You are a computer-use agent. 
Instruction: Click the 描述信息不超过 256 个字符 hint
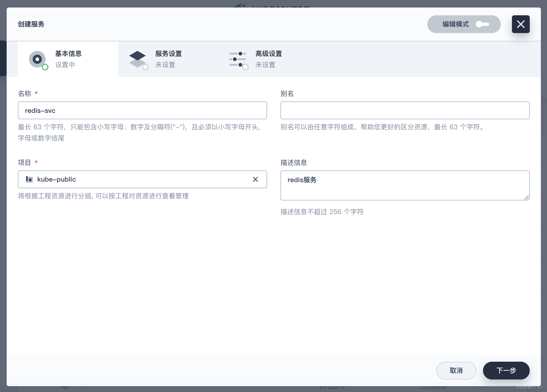tap(322, 212)
